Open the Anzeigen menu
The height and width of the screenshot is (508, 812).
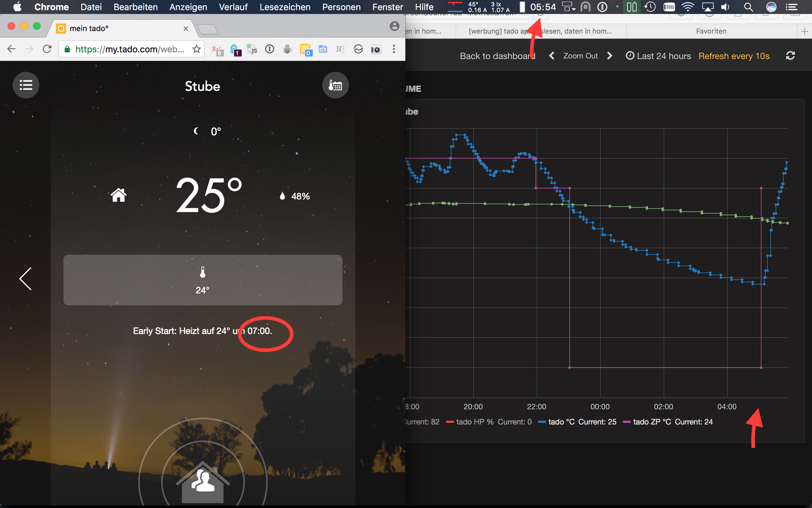(188, 7)
